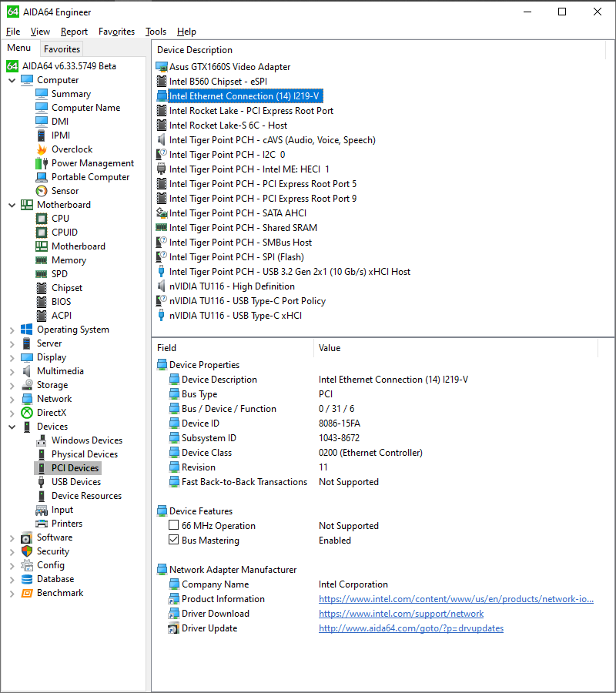Expand the Config node
The height and width of the screenshot is (693, 616).
tap(12, 566)
